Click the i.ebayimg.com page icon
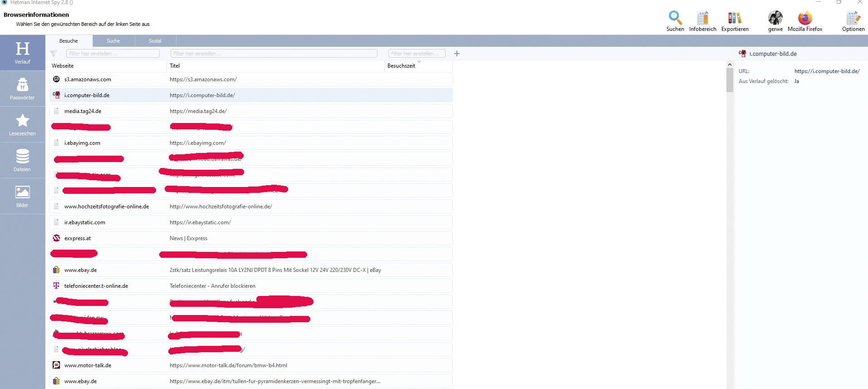Image resolution: width=868 pixels, height=389 pixels. pos(56,143)
